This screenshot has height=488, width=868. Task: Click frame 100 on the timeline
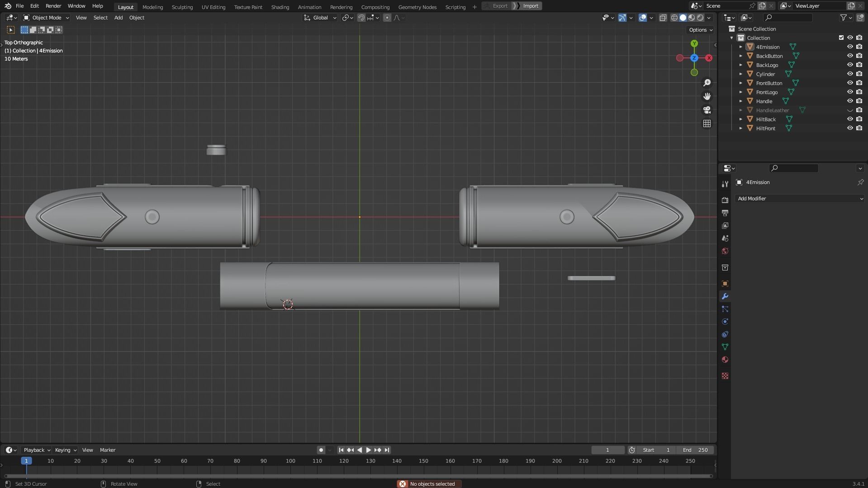click(290, 461)
